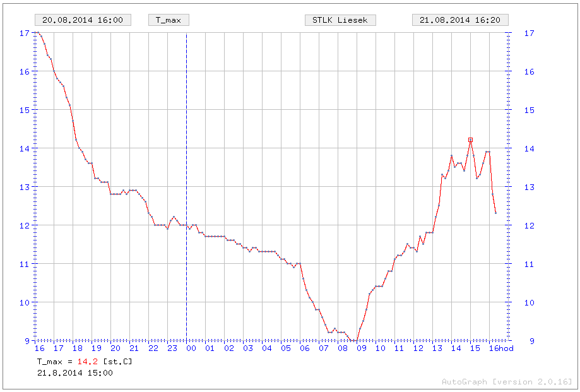Viewport: 580px width, 392px height.
Task: Click the 9 label on left y-axis
Action: pos(27,341)
